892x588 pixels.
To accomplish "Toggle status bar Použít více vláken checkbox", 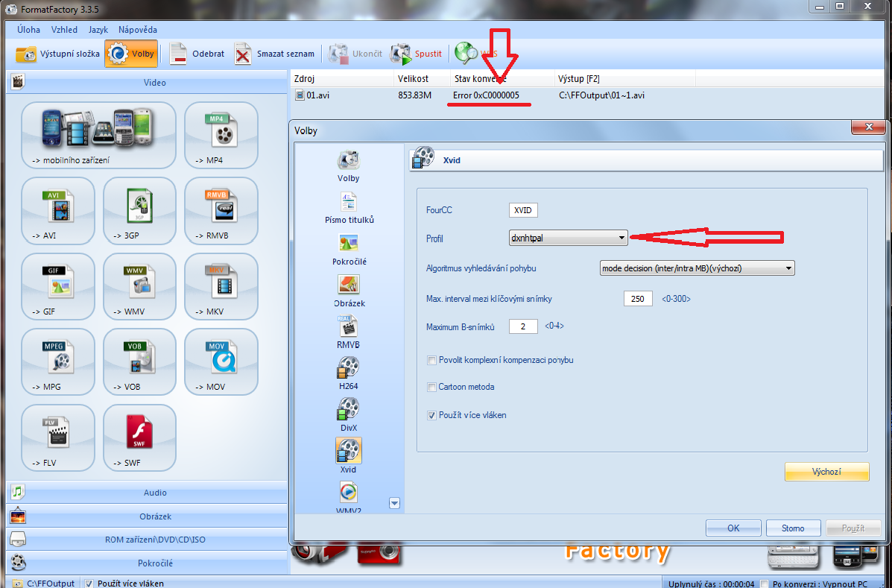I will coord(89,583).
